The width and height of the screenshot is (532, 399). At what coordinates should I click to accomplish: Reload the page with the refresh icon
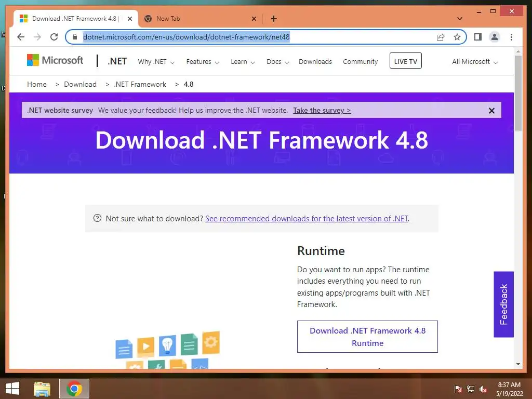(x=54, y=37)
